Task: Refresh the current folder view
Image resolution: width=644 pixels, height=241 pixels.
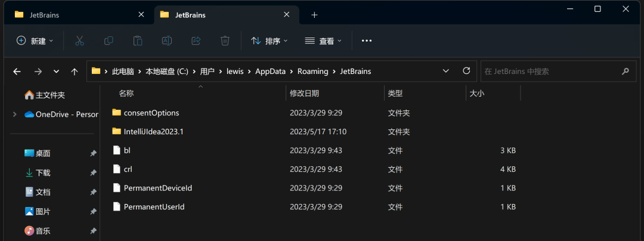Action: (x=466, y=71)
